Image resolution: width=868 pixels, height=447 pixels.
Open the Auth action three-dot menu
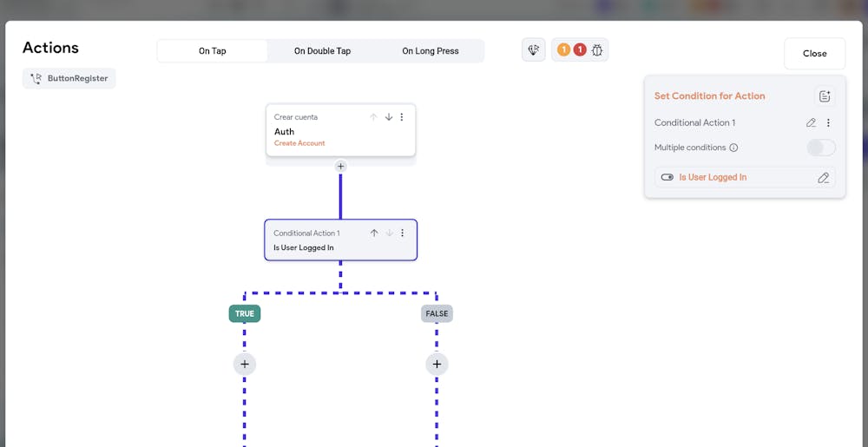click(402, 117)
